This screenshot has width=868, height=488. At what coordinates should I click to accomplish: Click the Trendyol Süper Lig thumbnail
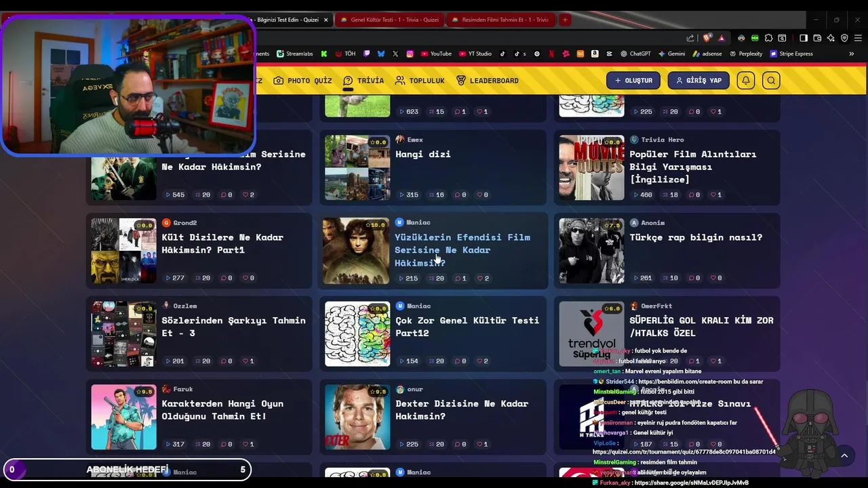coord(591,333)
